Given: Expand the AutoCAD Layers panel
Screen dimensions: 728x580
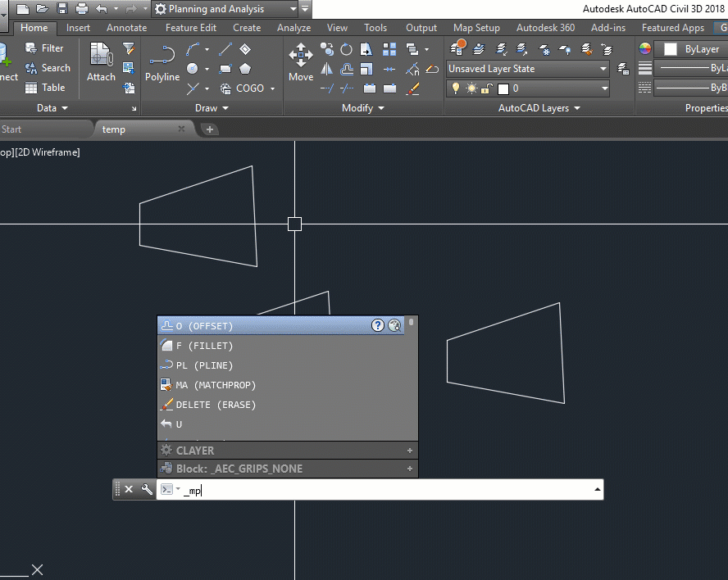Looking at the screenshot, I should point(539,108).
